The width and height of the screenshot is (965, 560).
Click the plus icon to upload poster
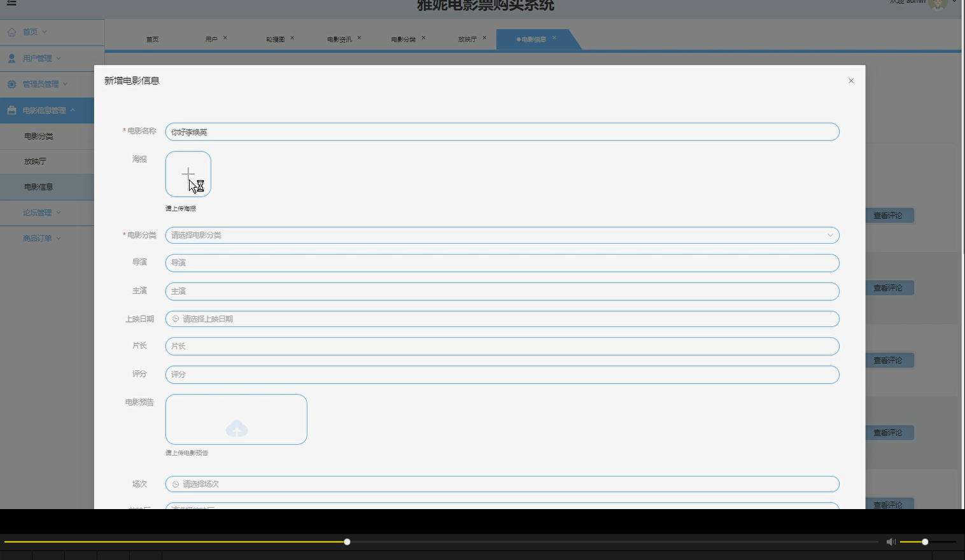[x=188, y=174]
